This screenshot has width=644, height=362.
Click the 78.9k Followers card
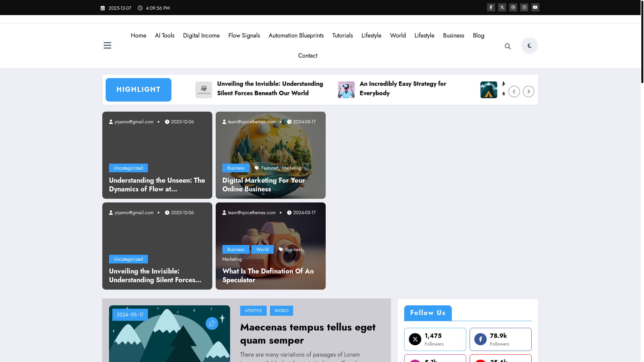coord(500,339)
